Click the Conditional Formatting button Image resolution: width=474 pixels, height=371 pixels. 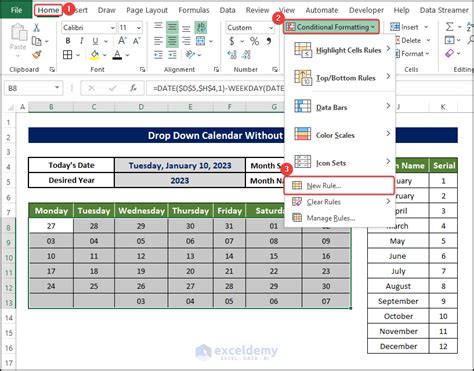(x=331, y=27)
